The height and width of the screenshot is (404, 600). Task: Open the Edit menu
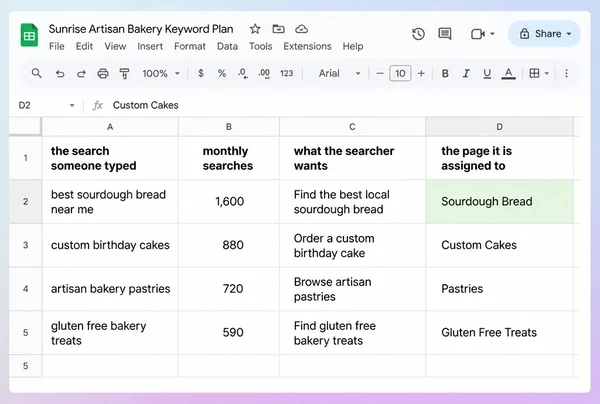(84, 46)
